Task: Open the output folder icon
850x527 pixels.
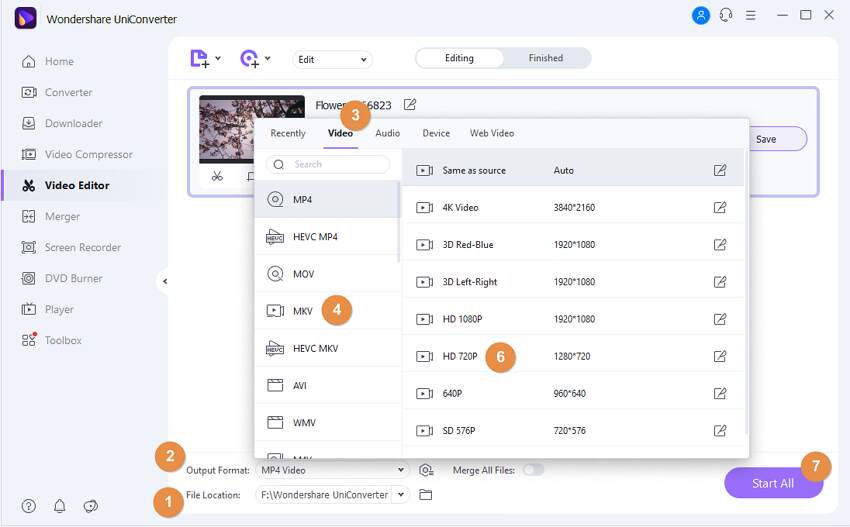Action: [x=426, y=494]
